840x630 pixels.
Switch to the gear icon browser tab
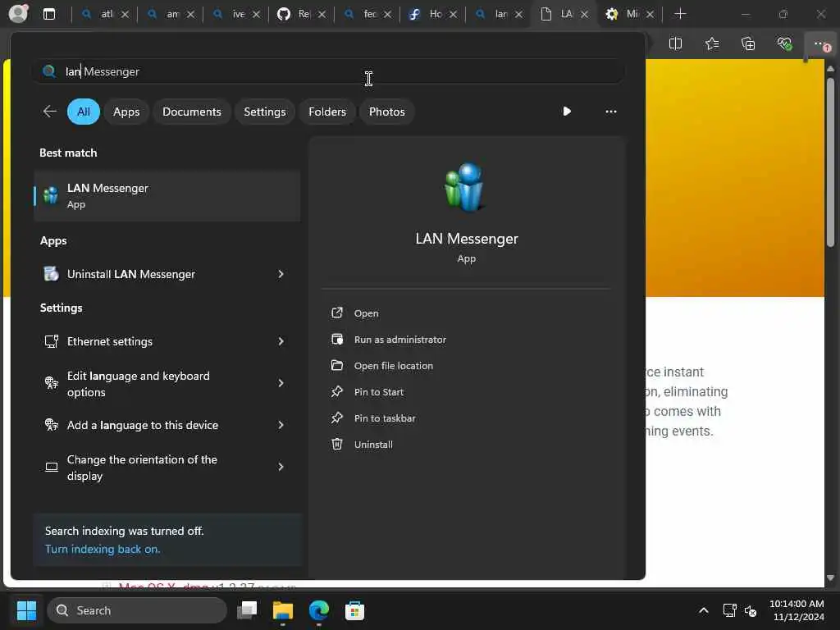(630, 14)
